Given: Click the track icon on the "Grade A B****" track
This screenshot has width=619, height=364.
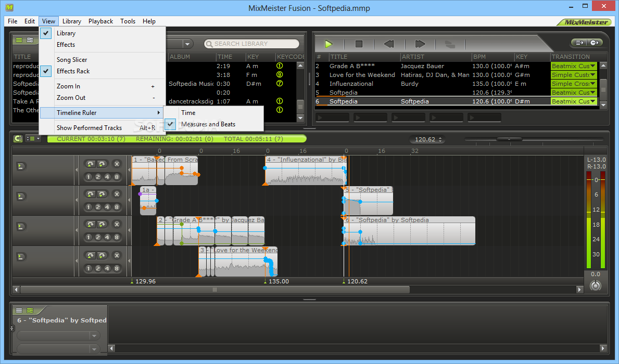Looking at the screenshot, I should point(21,227).
